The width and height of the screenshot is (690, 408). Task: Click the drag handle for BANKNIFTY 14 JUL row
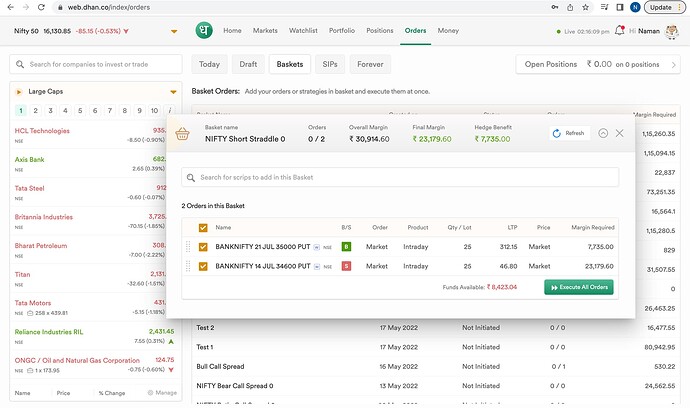[188, 266]
